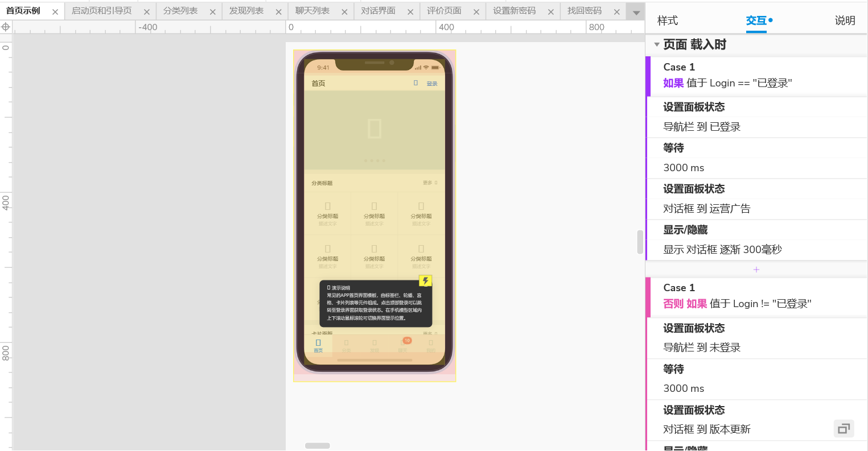Switch to the 聊天列表 page tab
Screen dimensions: 868x451
point(312,11)
